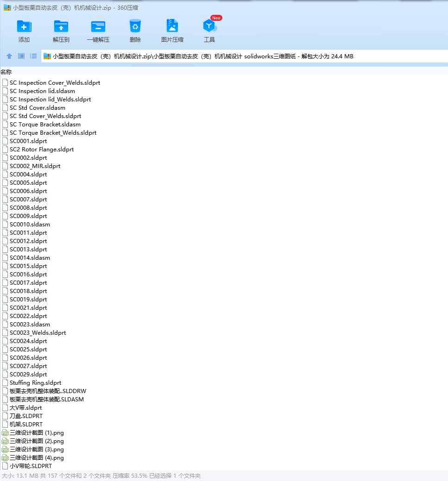The height and width of the screenshot is (481, 448).
Task: Click the PNG icon of 三维设计截图 (4).png
Action: (5, 458)
